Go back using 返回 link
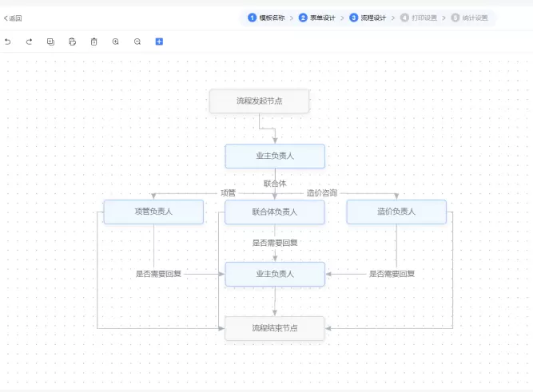The image size is (533, 392). coord(14,18)
